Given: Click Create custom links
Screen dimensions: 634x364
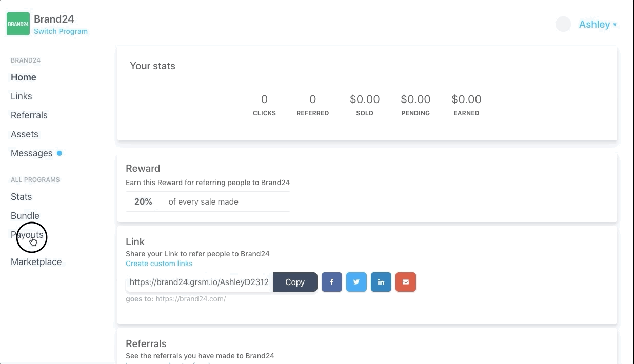Looking at the screenshot, I should pyautogui.click(x=159, y=264).
